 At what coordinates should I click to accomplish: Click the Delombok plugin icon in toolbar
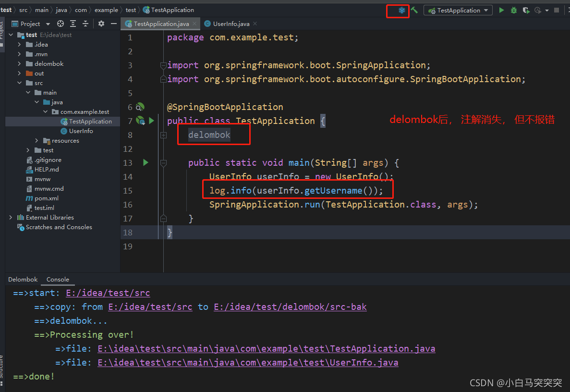402,11
